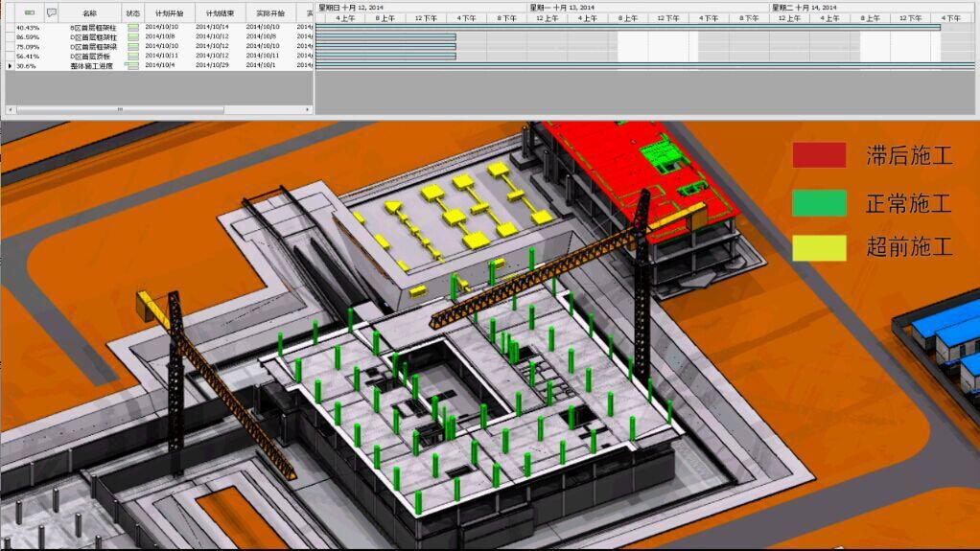Click the right scroll arrow of task table
The height and width of the screenshot is (551, 980).
(308, 110)
